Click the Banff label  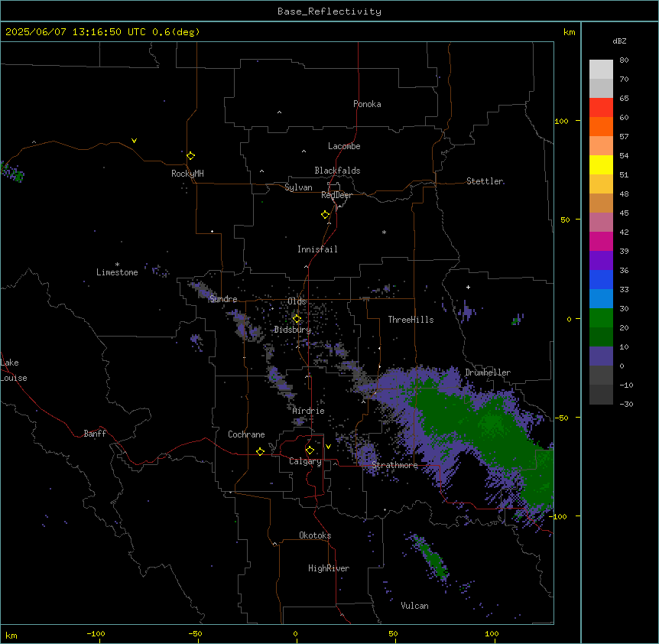(95, 434)
